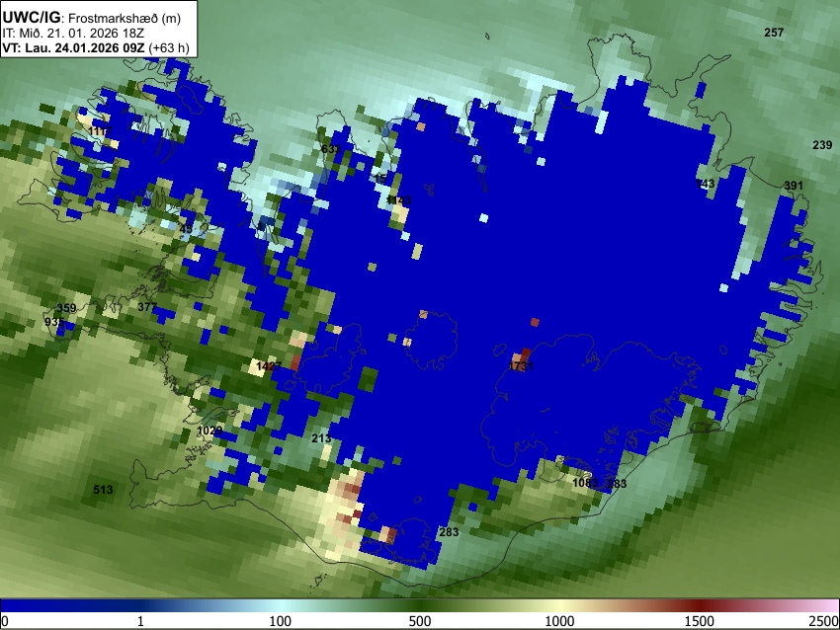Image resolution: width=840 pixels, height=630 pixels.
Task: Select the map value label "257"
Action: tap(774, 33)
